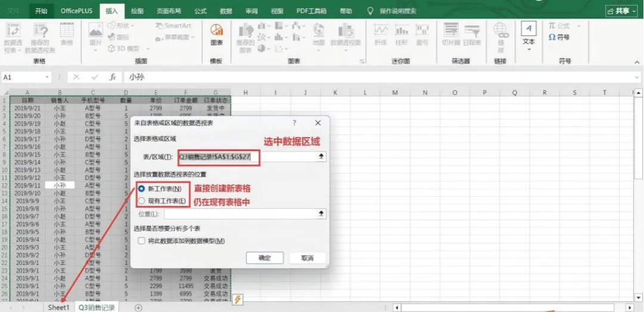Select the Q3销售记录 worksheet tab

[97, 307]
